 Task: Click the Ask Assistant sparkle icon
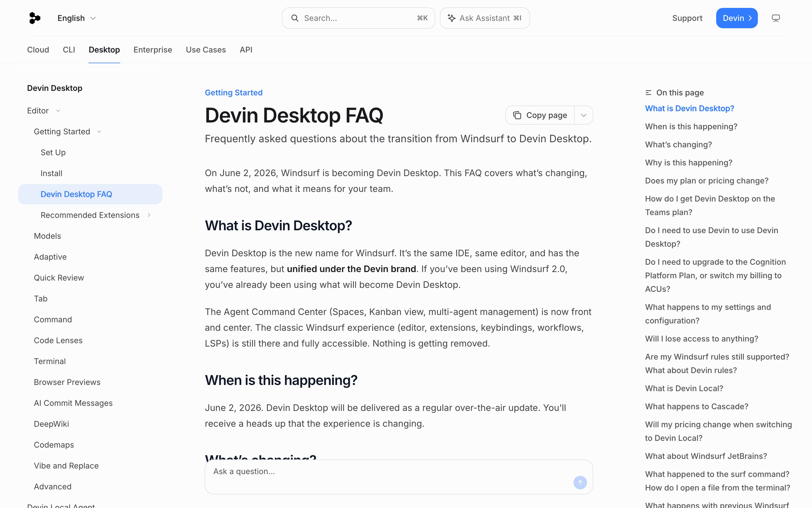(x=452, y=18)
